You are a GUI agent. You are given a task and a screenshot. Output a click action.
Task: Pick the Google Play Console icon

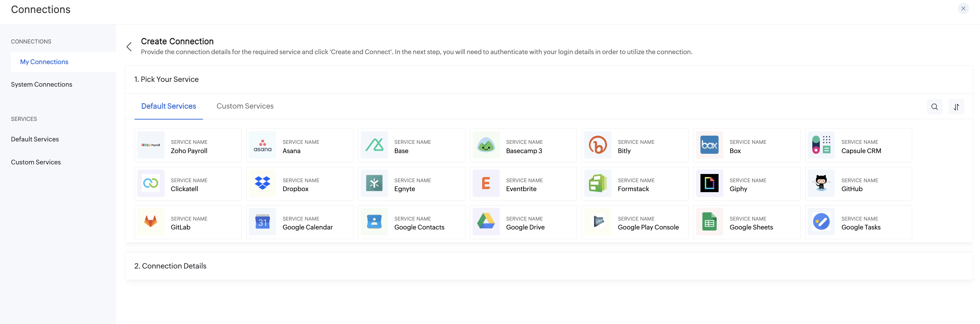(598, 222)
